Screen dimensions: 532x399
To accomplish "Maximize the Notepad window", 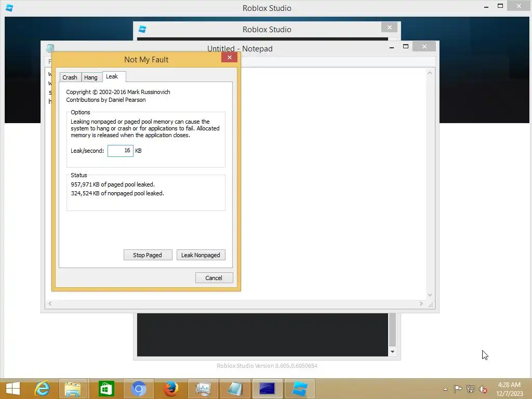I will [x=405, y=46].
